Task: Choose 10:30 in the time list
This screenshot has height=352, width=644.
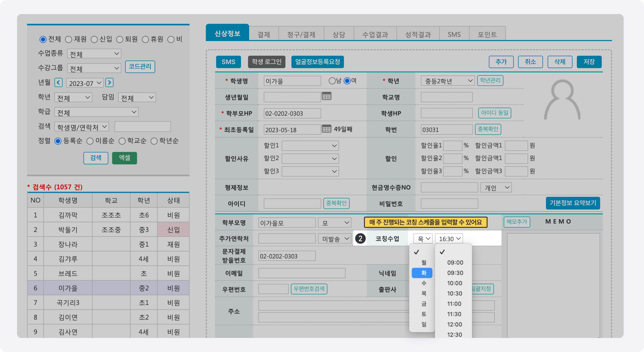Action: [x=454, y=294]
